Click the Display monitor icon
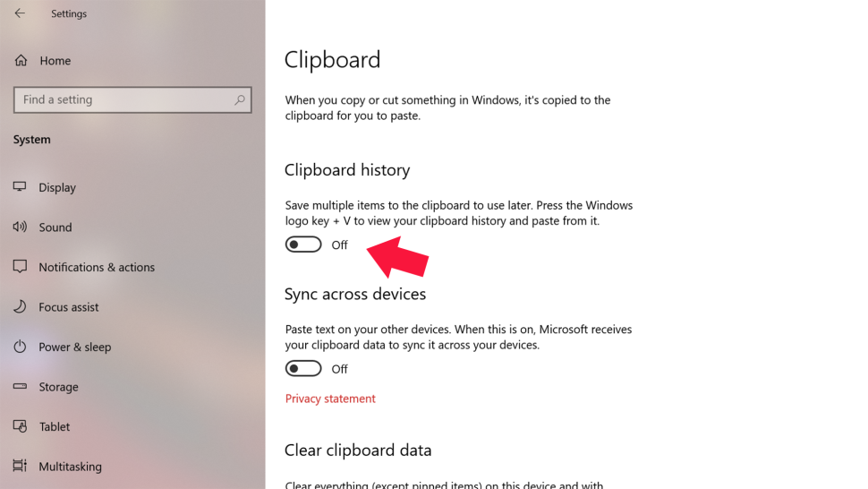The image size is (868, 489). click(x=20, y=187)
